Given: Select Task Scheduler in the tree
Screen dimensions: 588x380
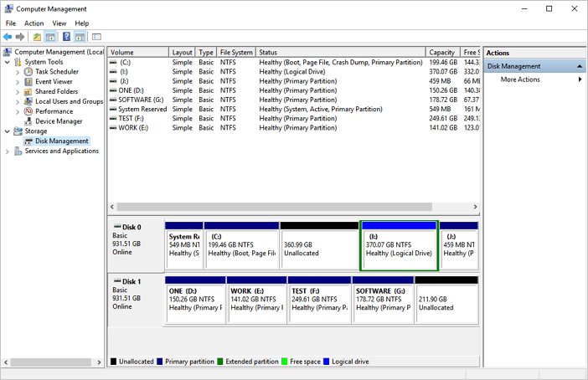Looking at the screenshot, I should click(57, 72).
